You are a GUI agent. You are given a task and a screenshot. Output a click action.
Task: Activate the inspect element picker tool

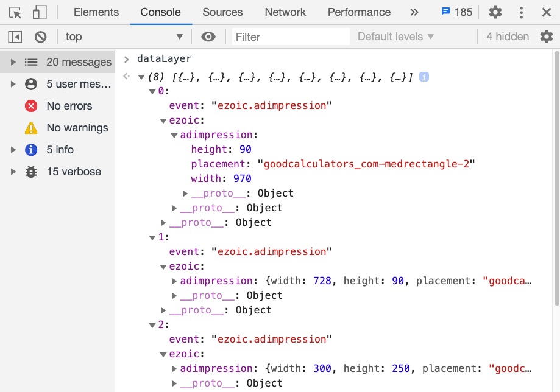tap(15, 12)
